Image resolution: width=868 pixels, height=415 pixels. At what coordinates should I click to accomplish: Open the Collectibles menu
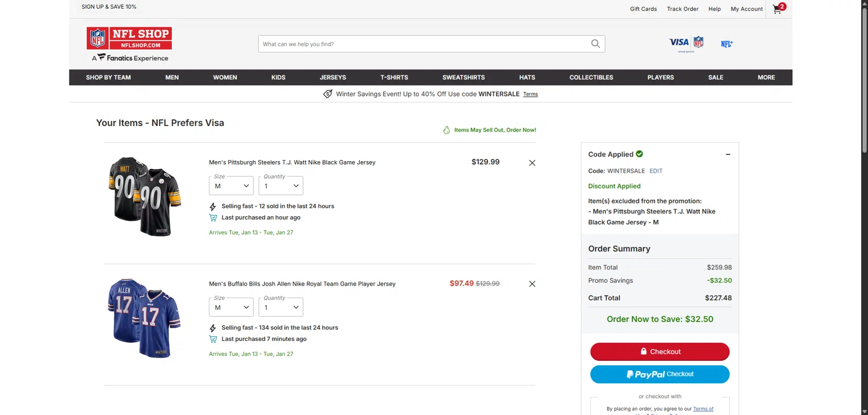pos(591,77)
